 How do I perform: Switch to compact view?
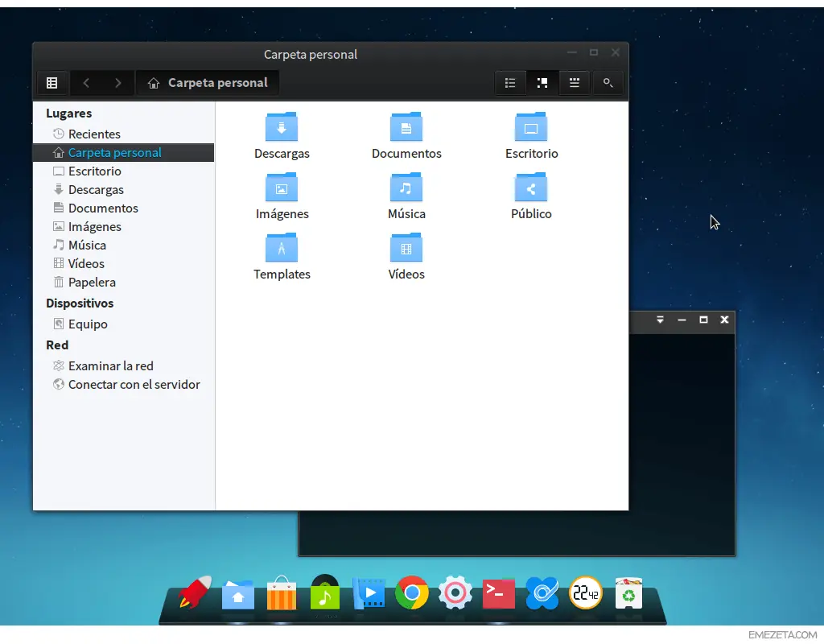575,83
